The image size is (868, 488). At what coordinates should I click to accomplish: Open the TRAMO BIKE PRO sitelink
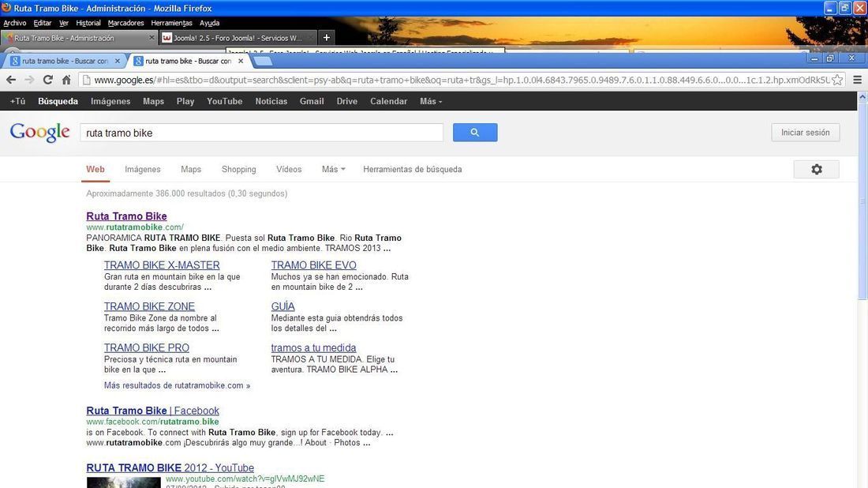pos(147,348)
